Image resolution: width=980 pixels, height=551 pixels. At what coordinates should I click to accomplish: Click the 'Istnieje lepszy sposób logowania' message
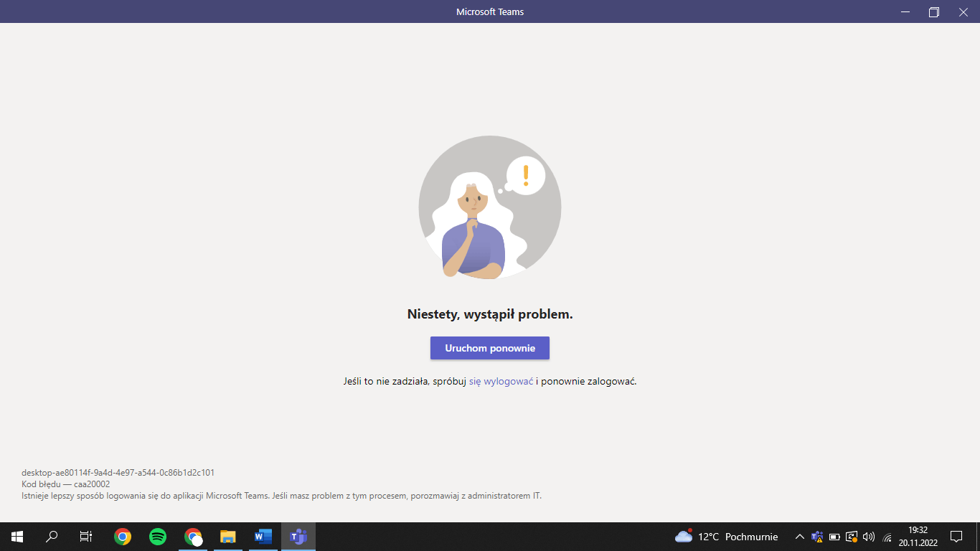point(281,496)
